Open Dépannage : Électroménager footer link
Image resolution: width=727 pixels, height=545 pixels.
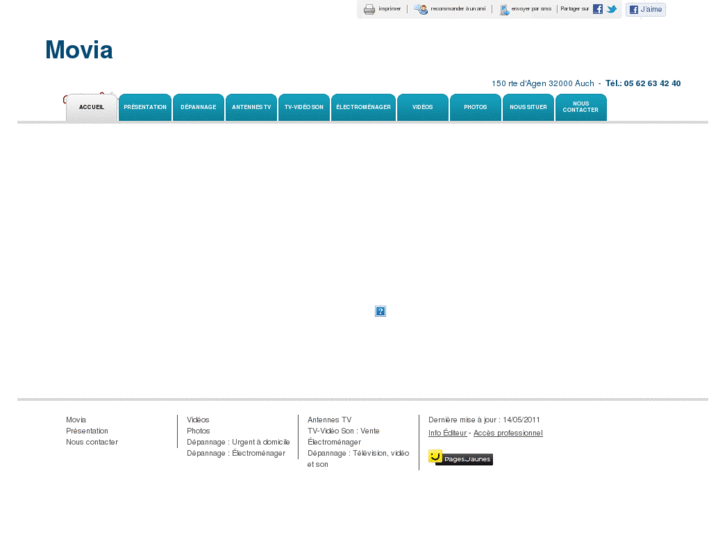236,453
